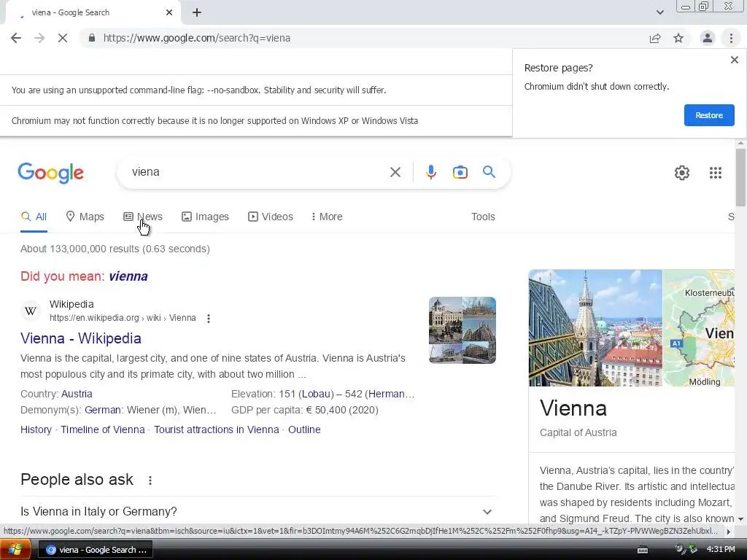Clear the search box text
The image size is (747, 560).
pos(395,172)
